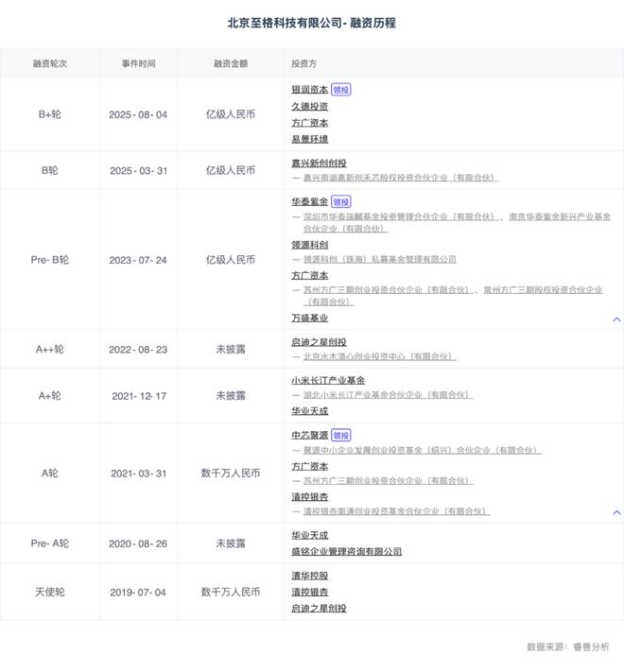The height and width of the screenshot is (672, 624).
Task: Click the 融资轮次 column header
Action: click(49, 63)
